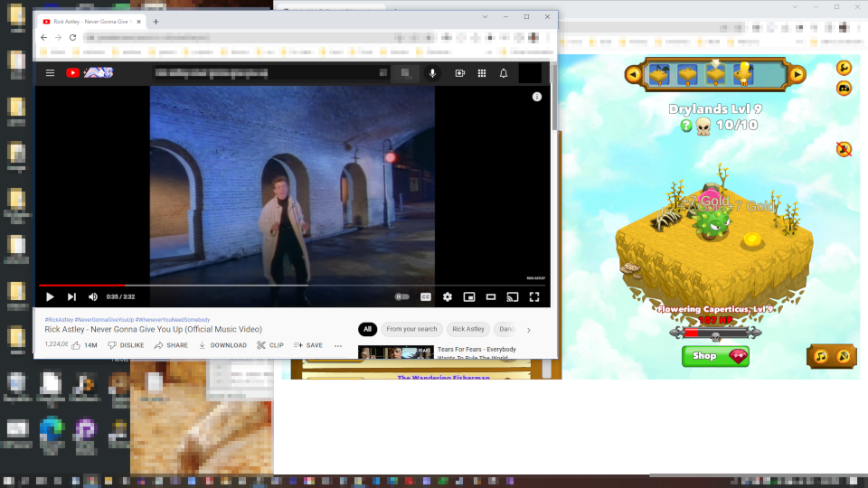868x488 pixels.
Task: Open the game Shop button
Action: 715,356
